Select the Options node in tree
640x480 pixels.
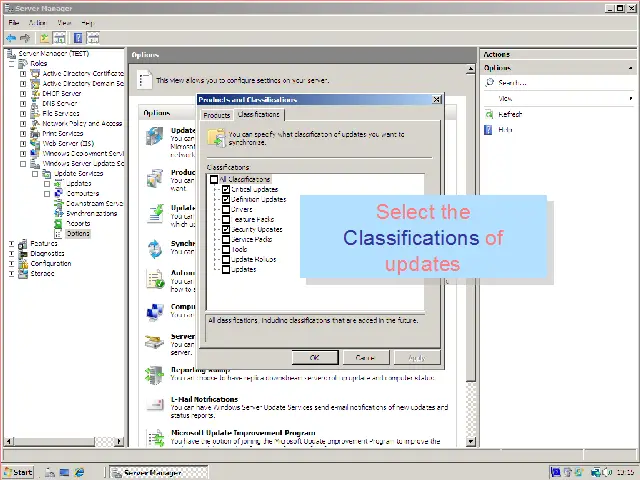(78, 233)
